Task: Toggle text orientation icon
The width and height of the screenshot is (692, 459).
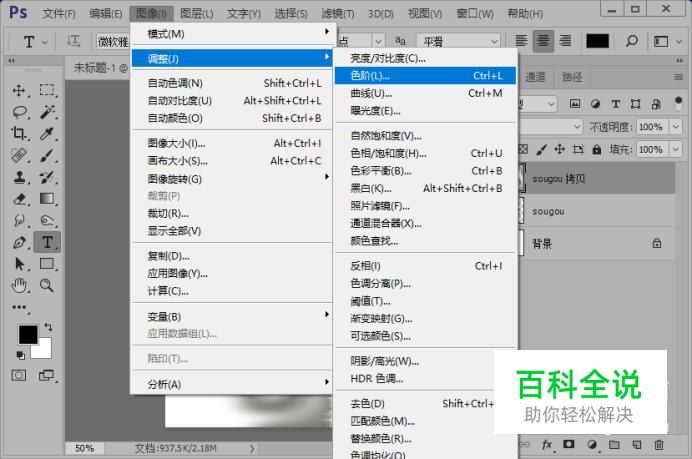Action: tap(73, 41)
